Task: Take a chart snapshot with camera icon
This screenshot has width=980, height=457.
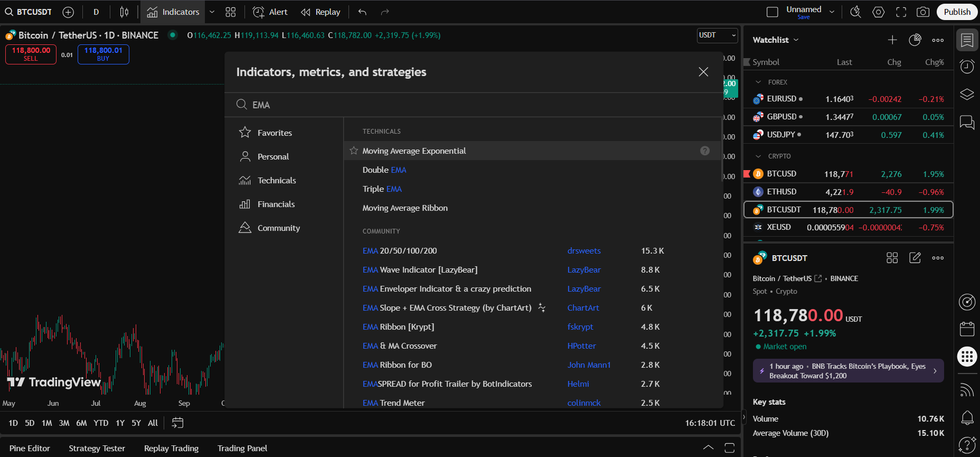Action: tap(923, 12)
